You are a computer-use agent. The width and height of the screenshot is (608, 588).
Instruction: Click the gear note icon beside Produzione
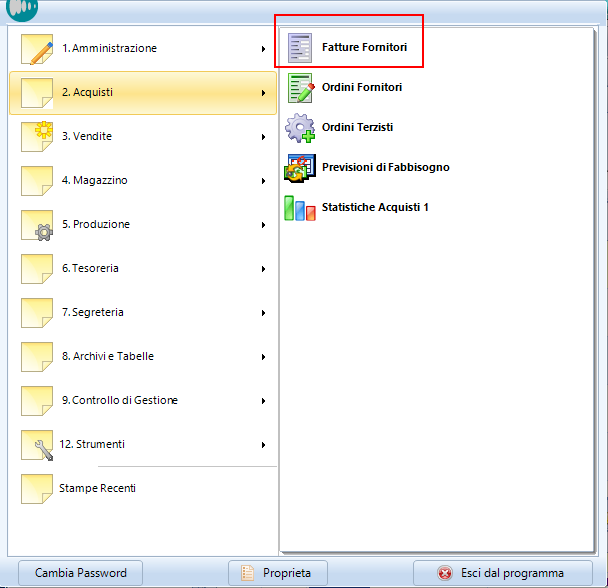pyautogui.click(x=37, y=225)
